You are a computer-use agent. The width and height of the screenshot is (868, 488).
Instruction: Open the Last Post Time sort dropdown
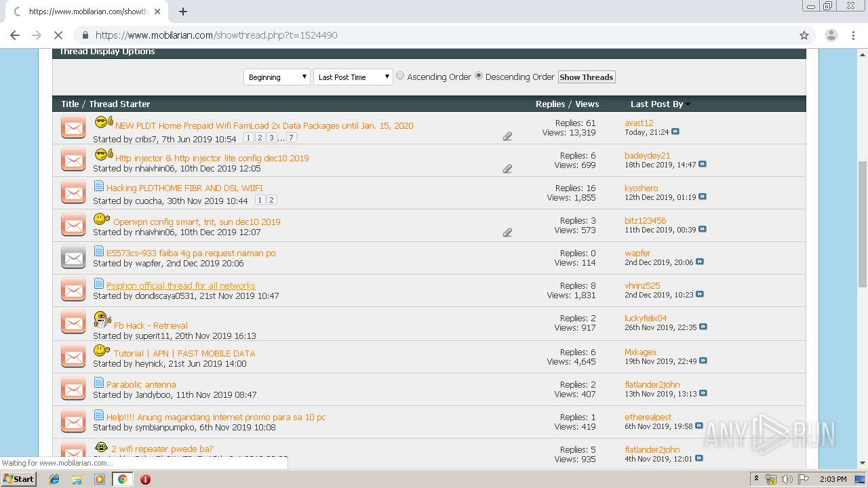pos(353,77)
